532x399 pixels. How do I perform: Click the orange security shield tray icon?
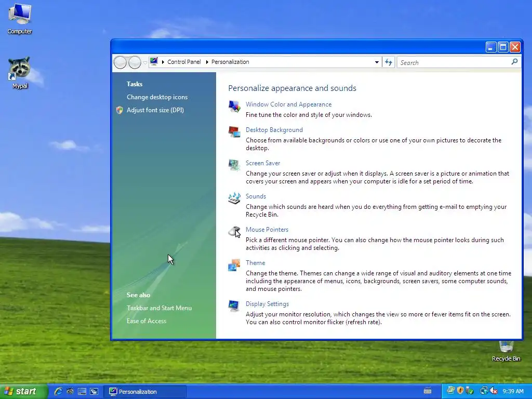tap(460, 391)
